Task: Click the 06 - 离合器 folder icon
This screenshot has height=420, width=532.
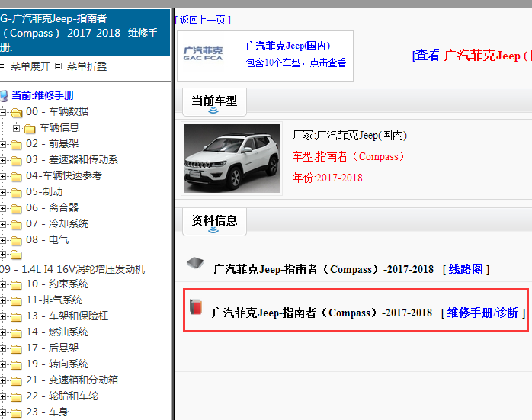Action: (x=16, y=208)
